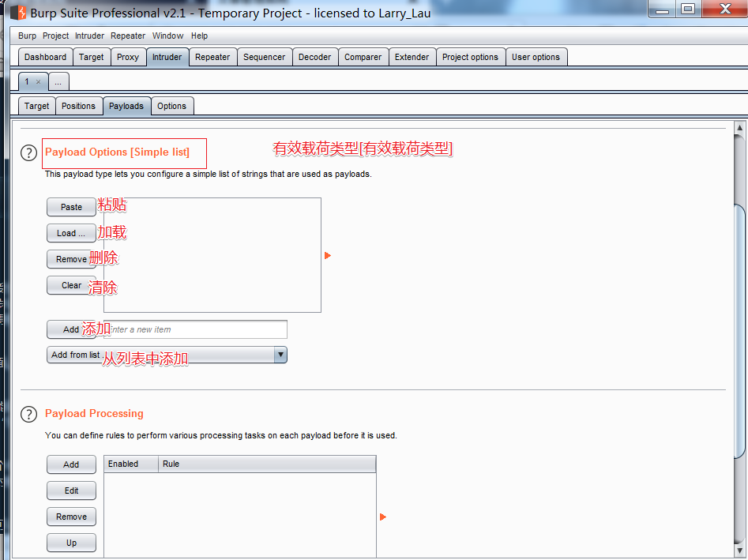Open the User options tab
This screenshot has height=560, width=748.
pos(536,57)
